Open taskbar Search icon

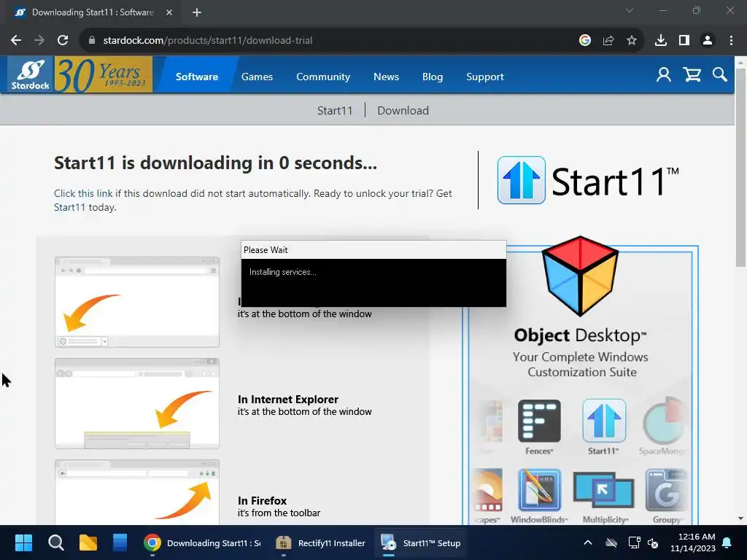tap(55, 542)
